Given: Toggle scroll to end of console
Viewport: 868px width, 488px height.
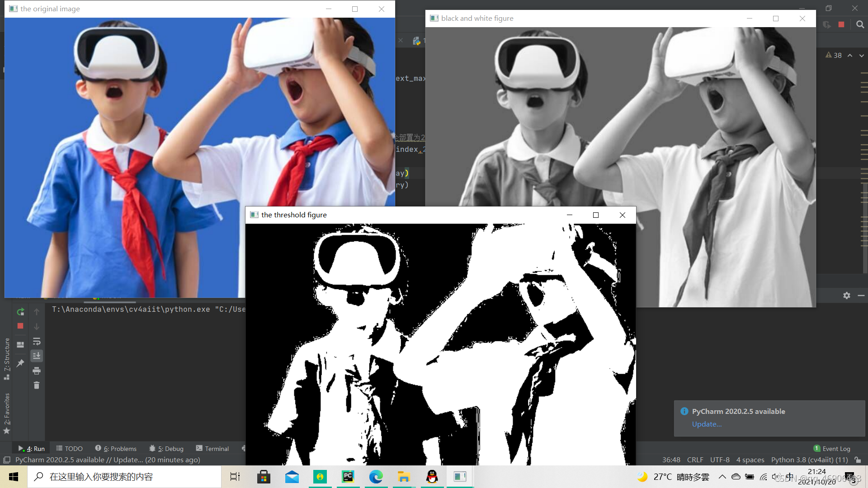Looking at the screenshot, I should [x=37, y=356].
